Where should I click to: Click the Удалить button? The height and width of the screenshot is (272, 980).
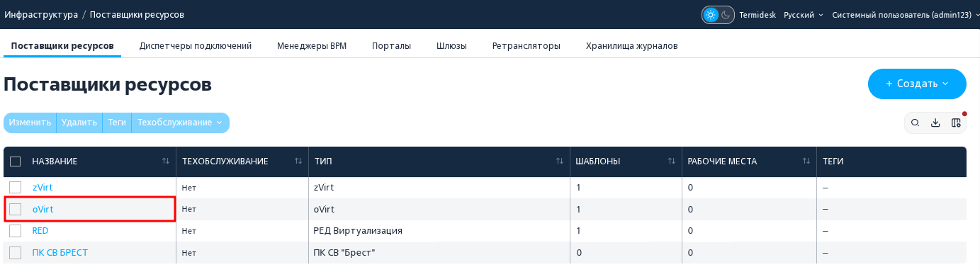coord(79,123)
